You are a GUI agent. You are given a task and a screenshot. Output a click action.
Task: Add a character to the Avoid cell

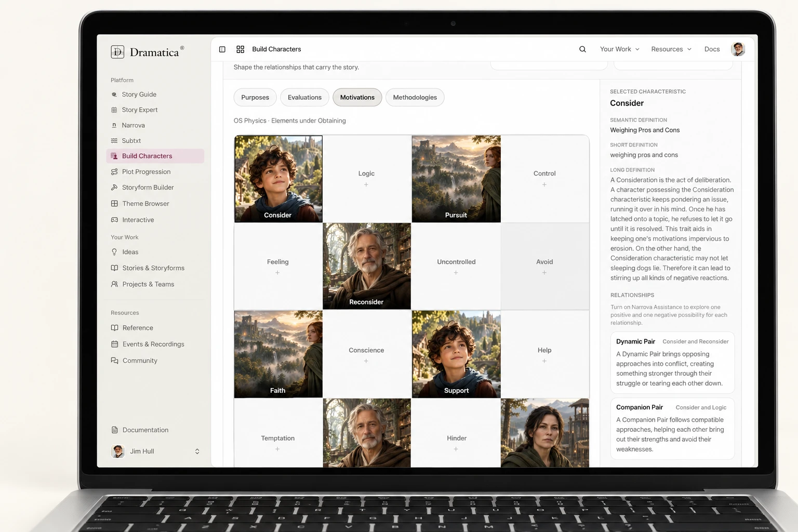click(x=544, y=273)
